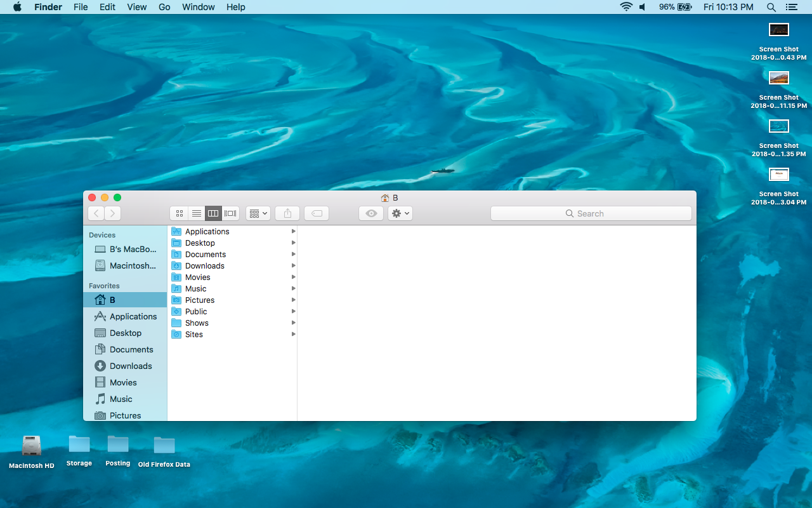812x508 pixels.
Task: Switch to icon view in Finder toolbar
Action: point(180,213)
